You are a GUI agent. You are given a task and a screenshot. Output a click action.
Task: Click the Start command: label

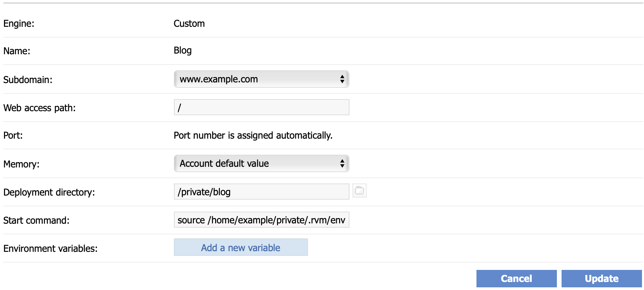click(x=37, y=220)
